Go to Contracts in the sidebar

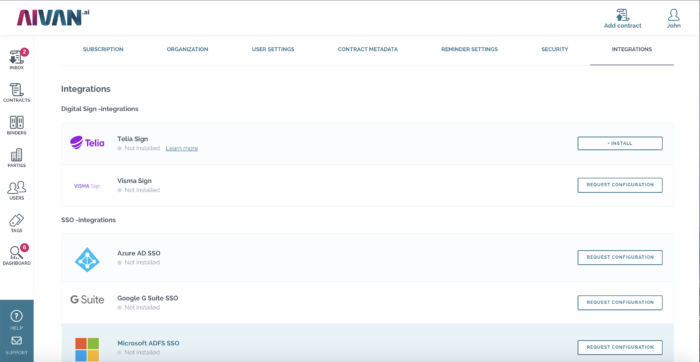(x=17, y=92)
